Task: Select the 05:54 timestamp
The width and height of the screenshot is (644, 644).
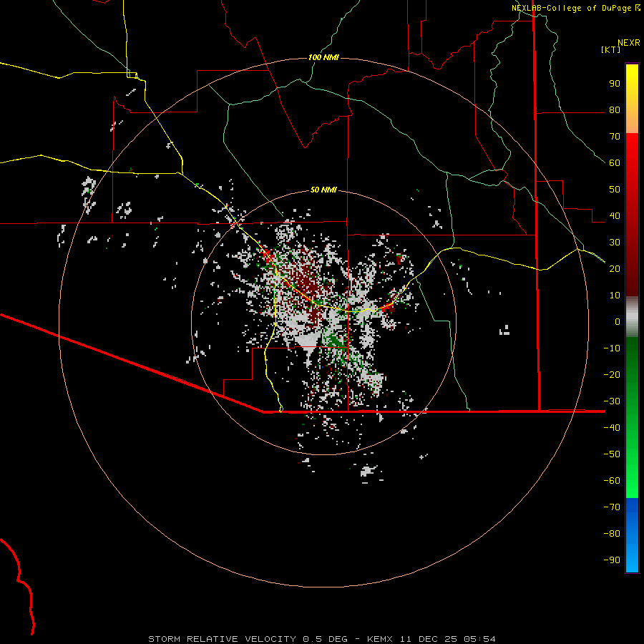Action: pyautogui.click(x=479, y=639)
